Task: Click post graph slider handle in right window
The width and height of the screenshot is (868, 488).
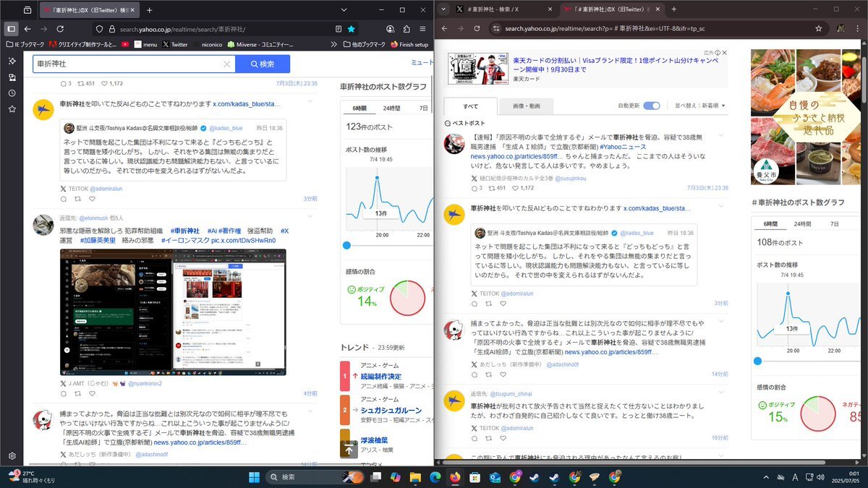Action: click(757, 361)
